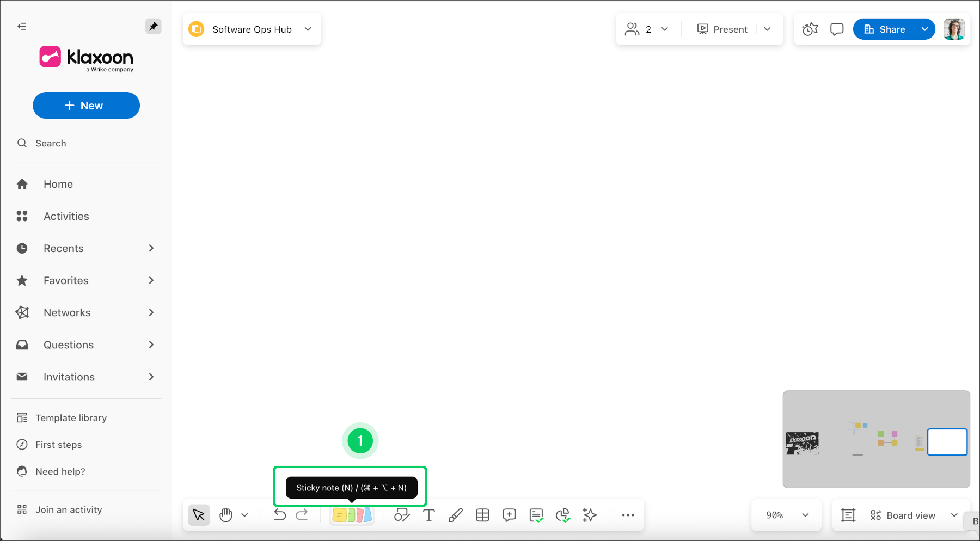Insert a table on the board
Image resolution: width=980 pixels, height=541 pixels.
[482, 515]
